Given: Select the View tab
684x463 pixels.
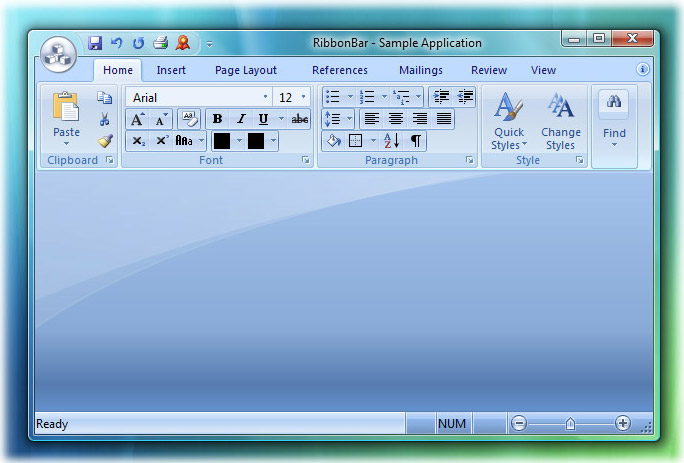Looking at the screenshot, I should click(544, 70).
